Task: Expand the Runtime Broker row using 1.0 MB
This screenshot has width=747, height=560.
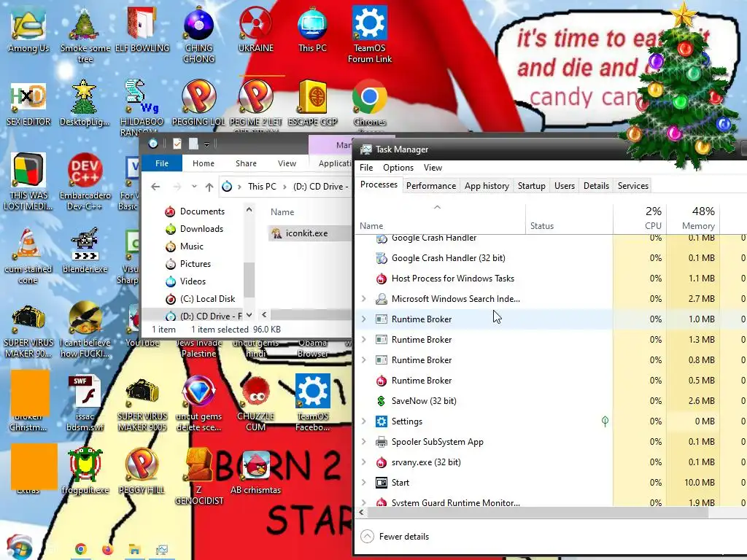Action: tap(364, 319)
